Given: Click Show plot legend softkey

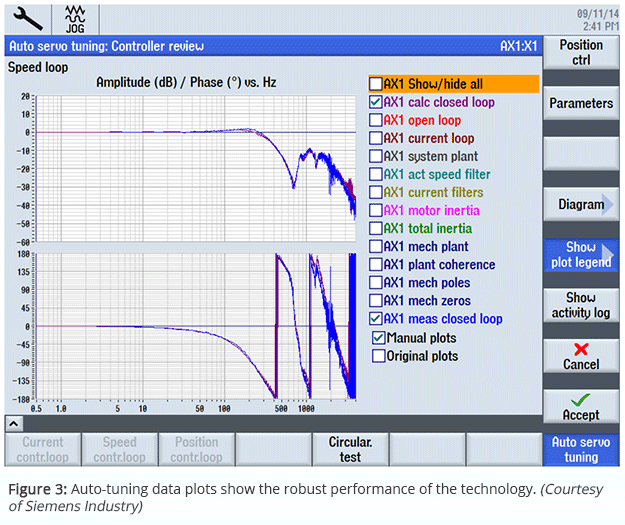Looking at the screenshot, I should [581, 255].
